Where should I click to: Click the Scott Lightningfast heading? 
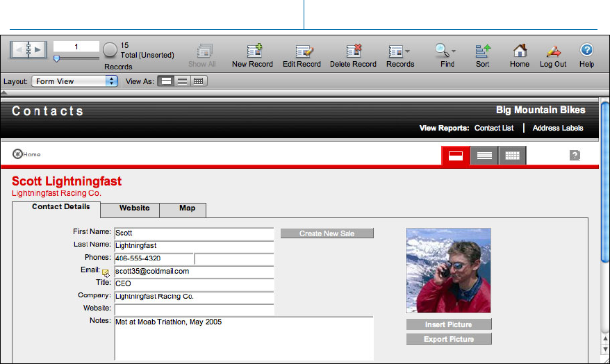[x=67, y=181]
